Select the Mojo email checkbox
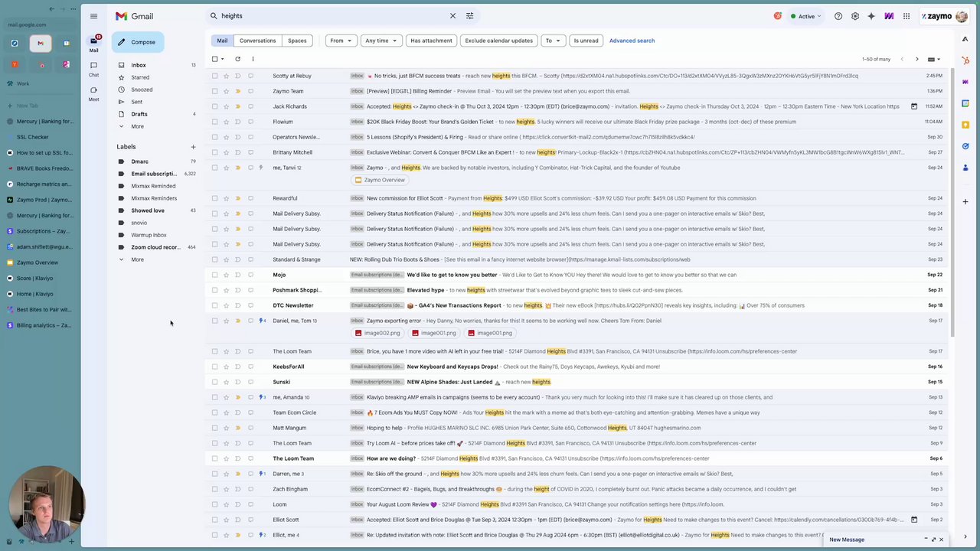The height and width of the screenshot is (551, 980). tap(214, 275)
